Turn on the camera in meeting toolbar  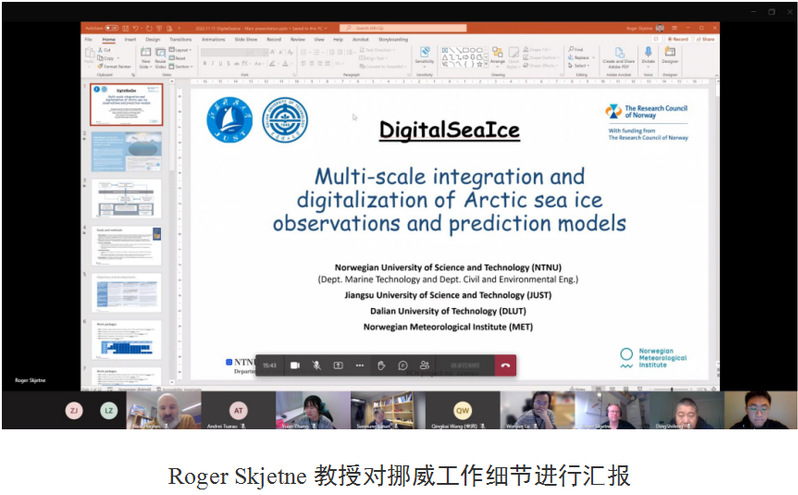295,366
